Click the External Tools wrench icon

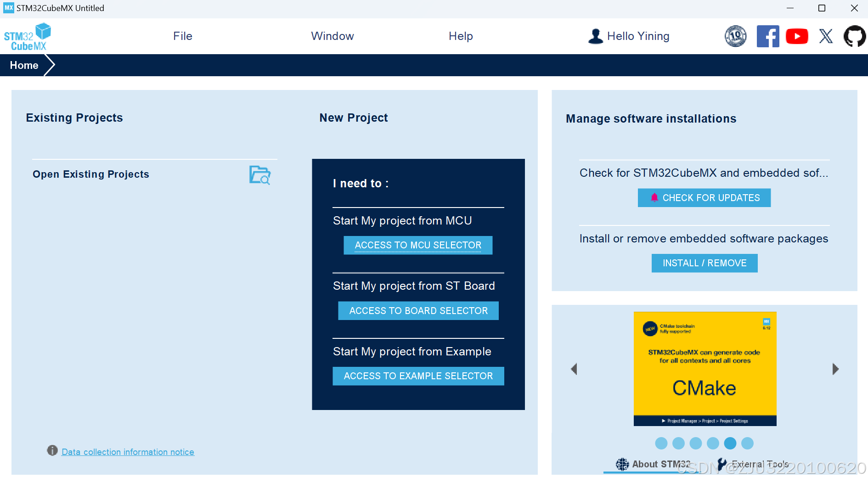coord(722,464)
